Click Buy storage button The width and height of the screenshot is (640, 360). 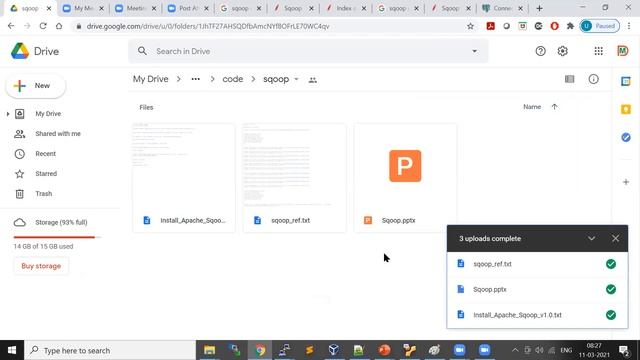41,266
